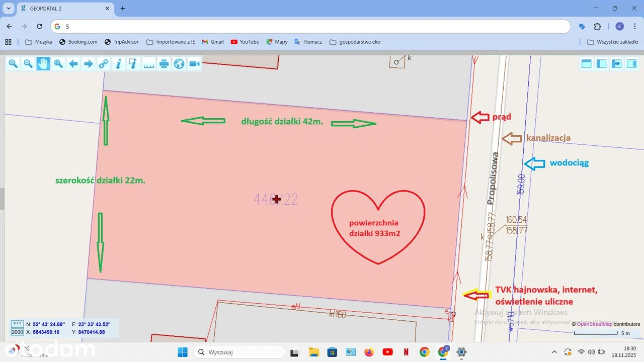The width and height of the screenshot is (644, 362).
Task: Click the video camera icon
Action: pos(194,63)
